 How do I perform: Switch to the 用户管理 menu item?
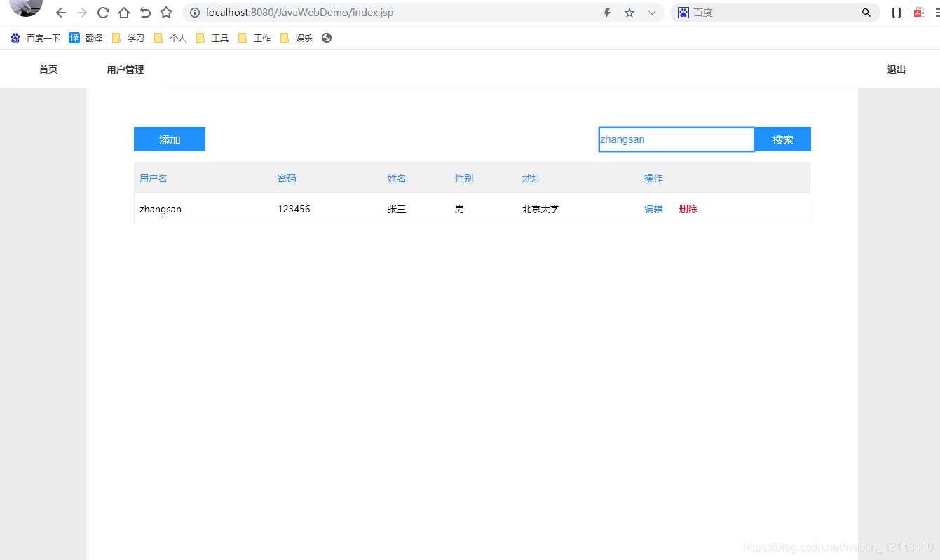click(125, 69)
